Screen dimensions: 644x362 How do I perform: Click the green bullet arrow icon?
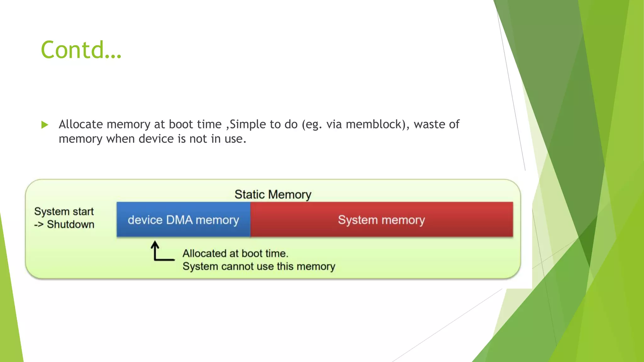(45, 125)
